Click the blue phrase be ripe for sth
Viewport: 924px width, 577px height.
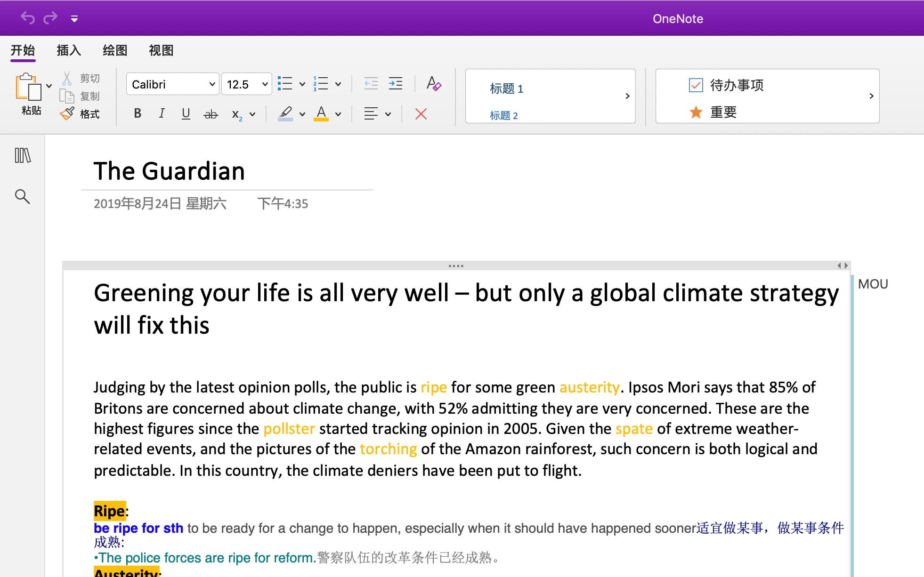click(x=138, y=528)
